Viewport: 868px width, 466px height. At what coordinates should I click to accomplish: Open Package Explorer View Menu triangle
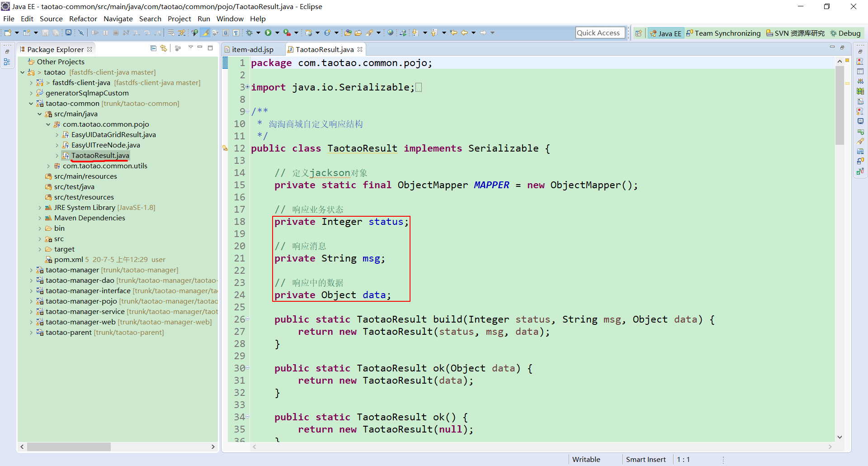[190, 47]
